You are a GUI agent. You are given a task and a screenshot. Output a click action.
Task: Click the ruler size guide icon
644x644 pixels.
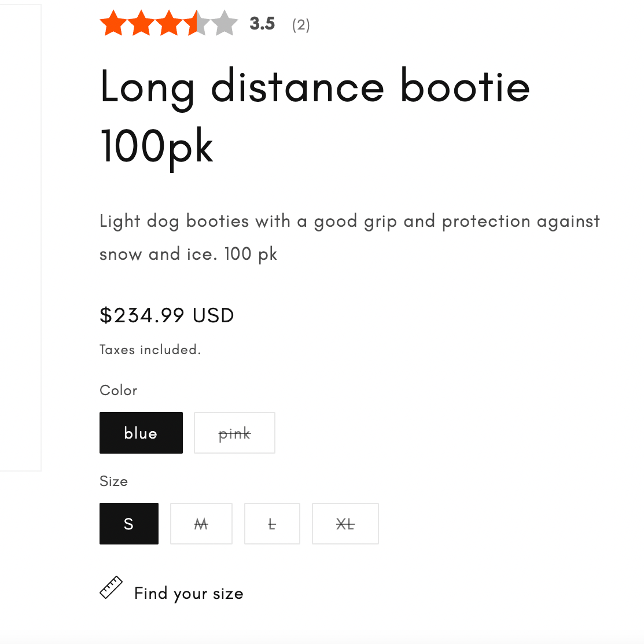pyautogui.click(x=111, y=588)
